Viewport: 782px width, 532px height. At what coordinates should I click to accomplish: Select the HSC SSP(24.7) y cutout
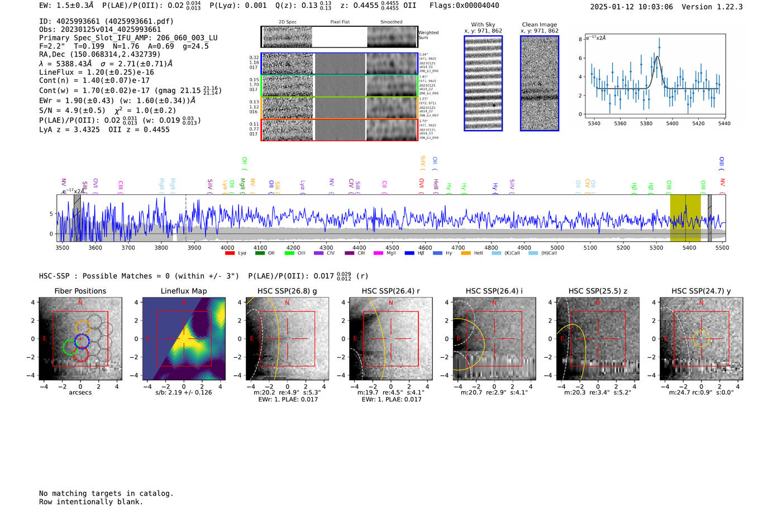[x=701, y=339]
